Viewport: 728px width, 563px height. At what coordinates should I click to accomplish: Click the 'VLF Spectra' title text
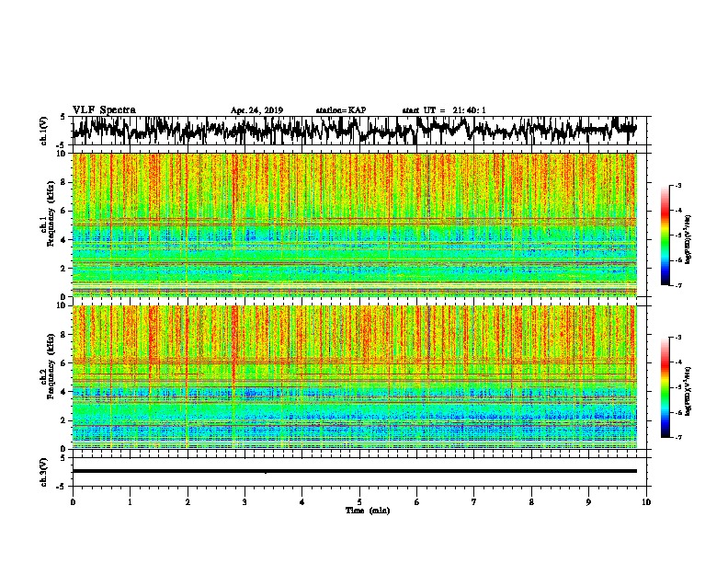pyautogui.click(x=104, y=110)
